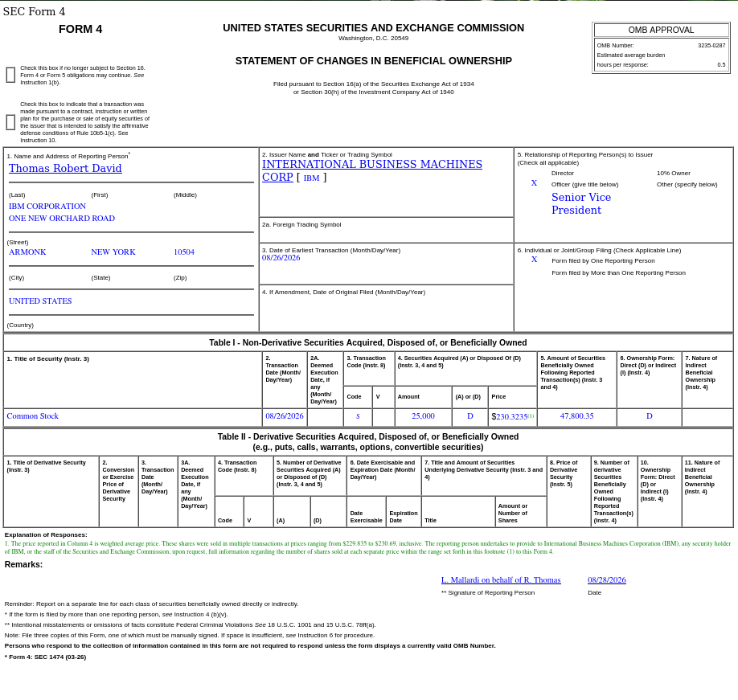Image resolution: width=738 pixels, height=700 pixels.
Task: Click the transaction code S cell
Action: point(358,416)
